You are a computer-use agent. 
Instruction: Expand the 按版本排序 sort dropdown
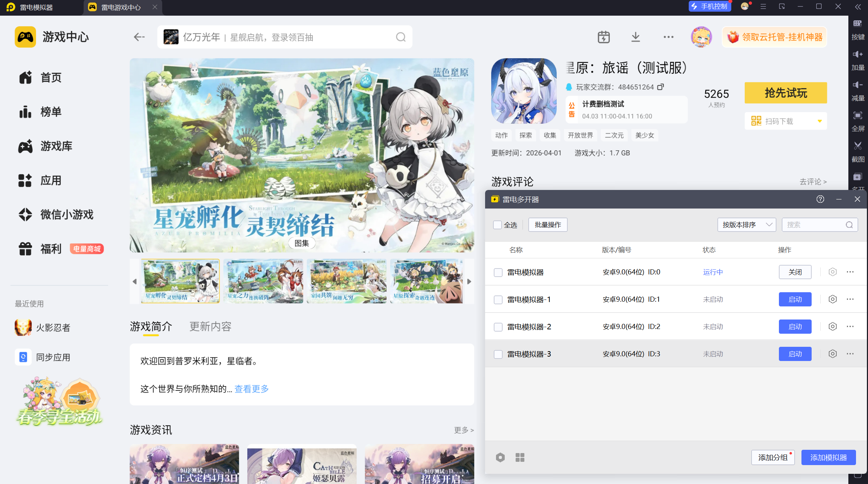[747, 225]
